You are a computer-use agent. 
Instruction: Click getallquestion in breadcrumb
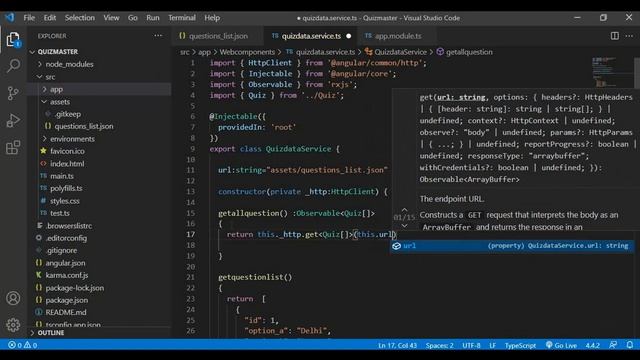pyautogui.click(x=469, y=52)
